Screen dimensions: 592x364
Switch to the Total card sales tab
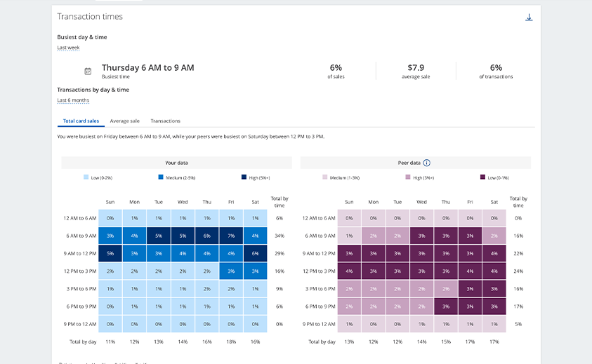click(81, 121)
